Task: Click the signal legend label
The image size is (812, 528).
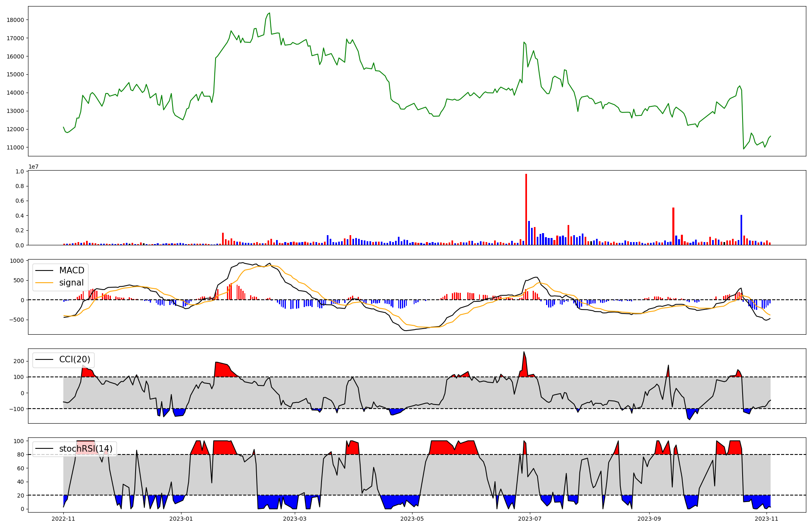Action: [71, 283]
